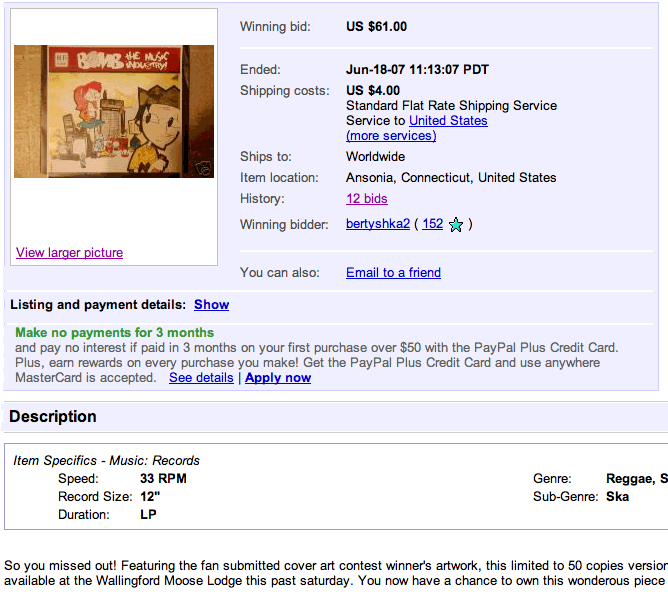Screen dimensions: 668x601
Task: Select the US $61.00 winning bid amount
Action: [376, 26]
